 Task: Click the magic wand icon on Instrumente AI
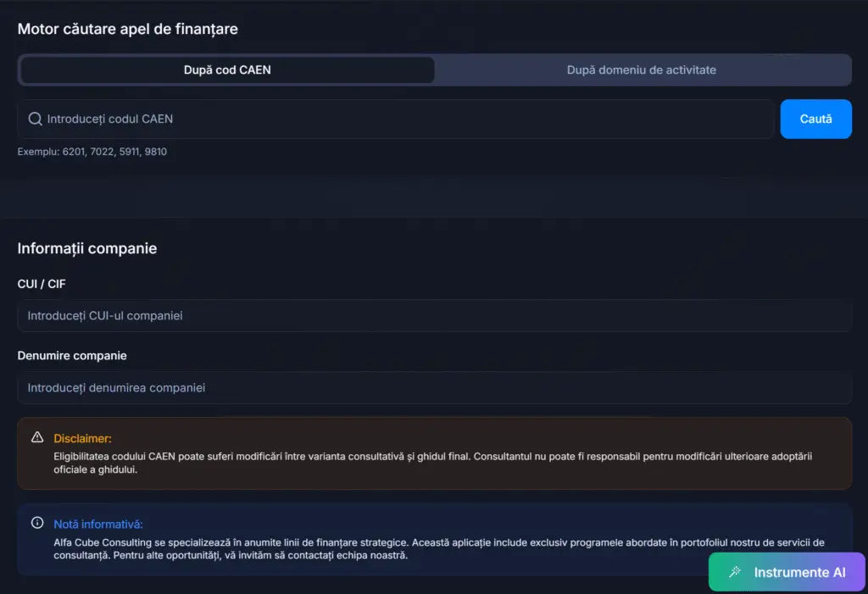[735, 572]
